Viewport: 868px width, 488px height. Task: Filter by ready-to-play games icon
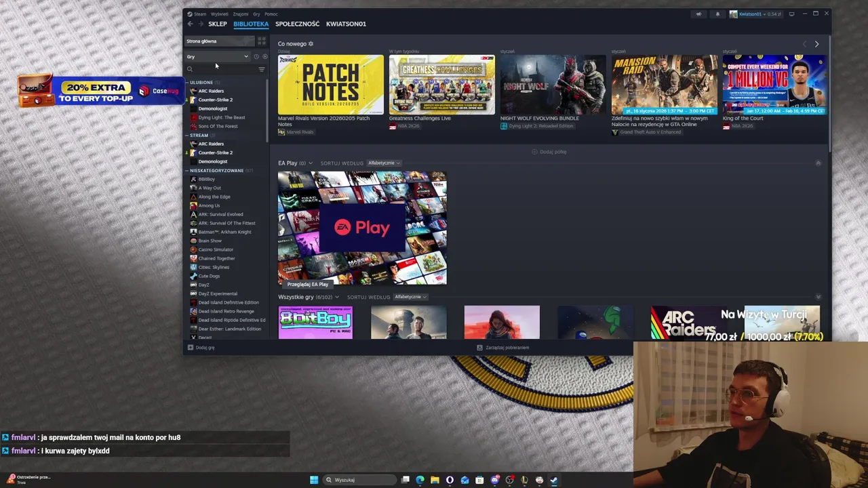(x=264, y=56)
